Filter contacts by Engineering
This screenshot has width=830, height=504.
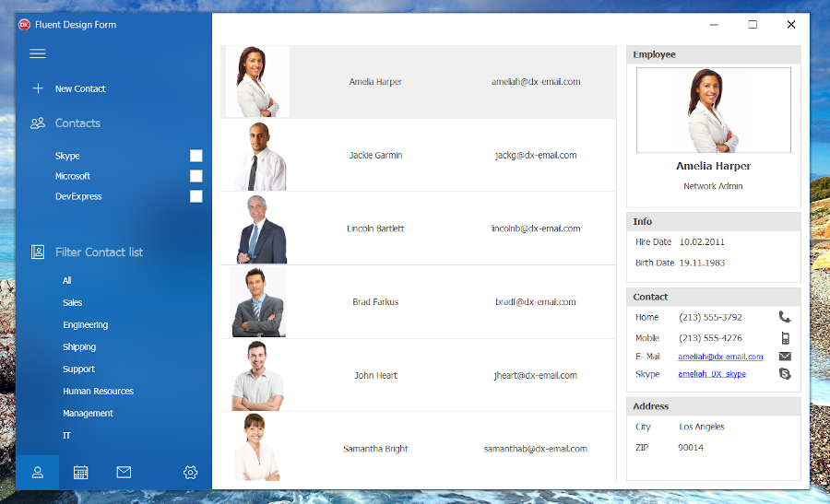pos(85,324)
